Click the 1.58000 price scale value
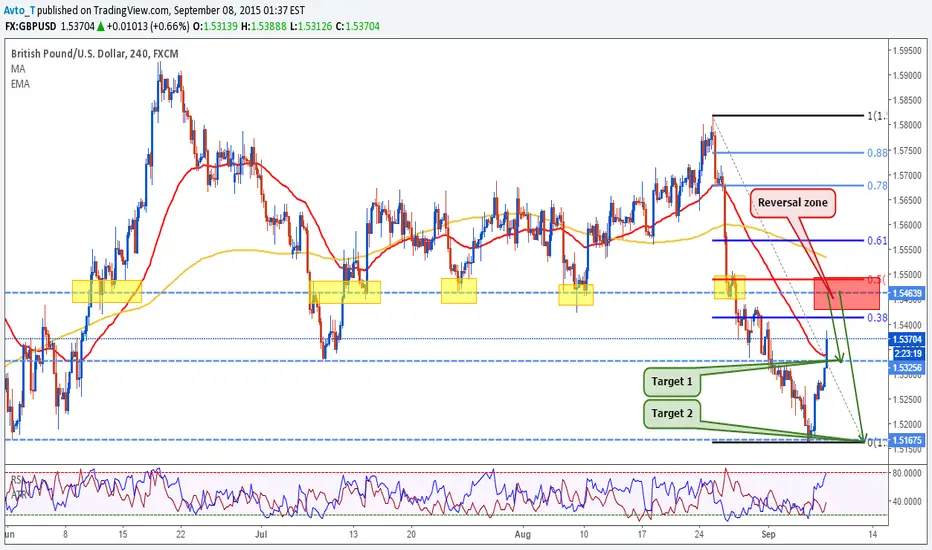Screen dimensions: 932x550 coord(909,125)
